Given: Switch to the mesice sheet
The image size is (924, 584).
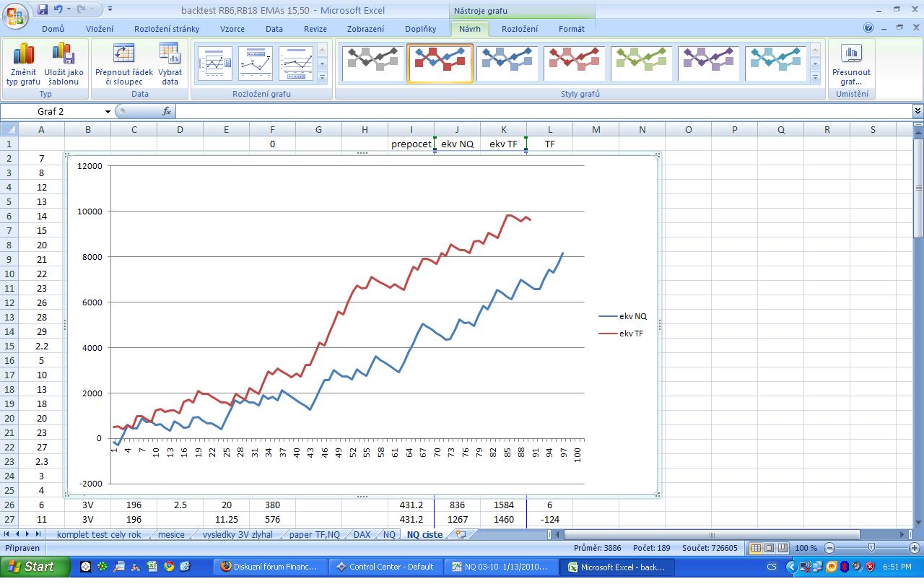Looking at the screenshot, I should 171,535.
